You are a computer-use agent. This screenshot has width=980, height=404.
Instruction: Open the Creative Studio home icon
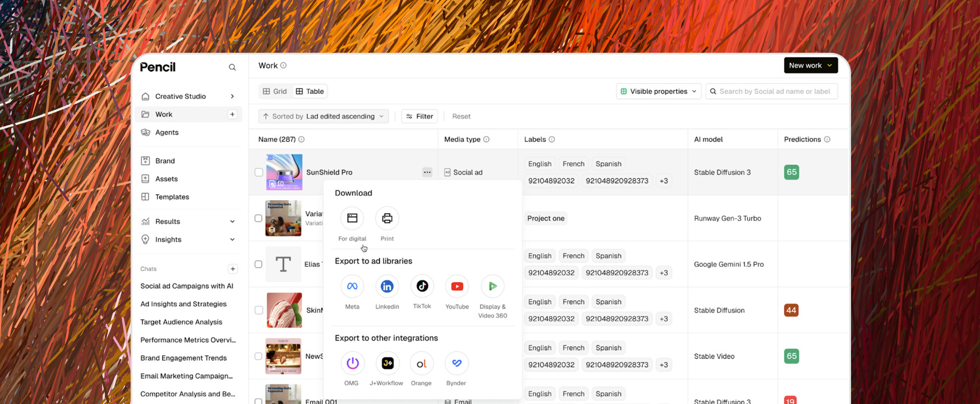[146, 97]
